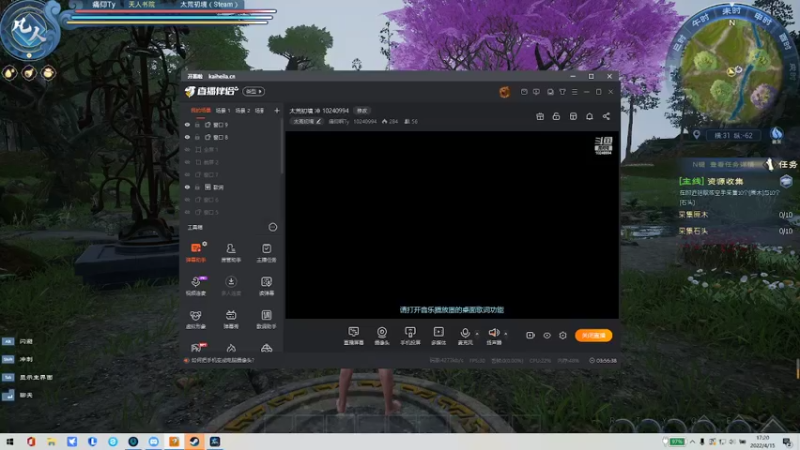Image resolution: width=800 pixels, height=450 pixels.
Task: Click the [主线] 资源收集 quest in game
Action: pos(711,181)
